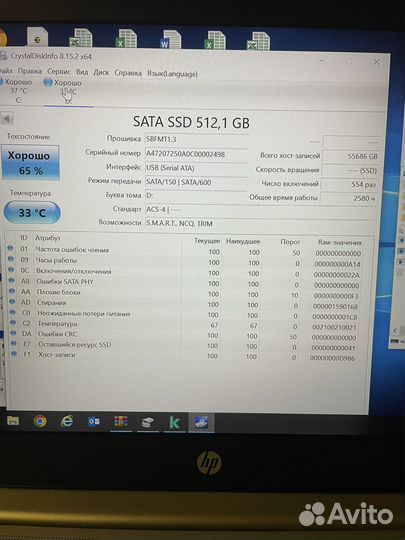This screenshot has width=405, height=540.
Task: Open Outlook from the taskbar
Action: click(x=94, y=422)
